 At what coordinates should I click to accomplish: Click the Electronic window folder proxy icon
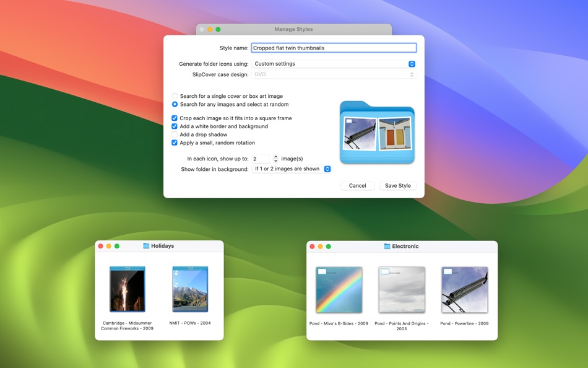[x=387, y=247]
